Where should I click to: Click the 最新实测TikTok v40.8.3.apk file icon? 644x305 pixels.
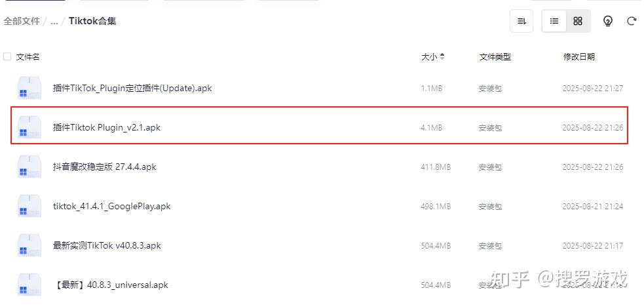[29, 246]
